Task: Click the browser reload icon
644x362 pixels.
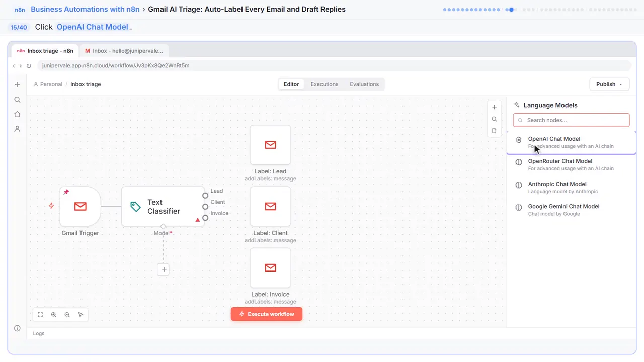Action: (29, 66)
